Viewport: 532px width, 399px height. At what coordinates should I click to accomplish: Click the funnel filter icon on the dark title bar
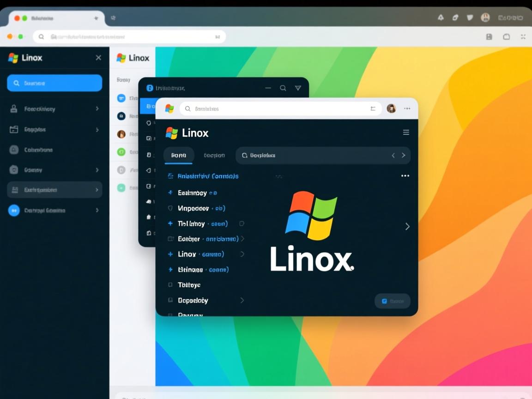coord(298,88)
